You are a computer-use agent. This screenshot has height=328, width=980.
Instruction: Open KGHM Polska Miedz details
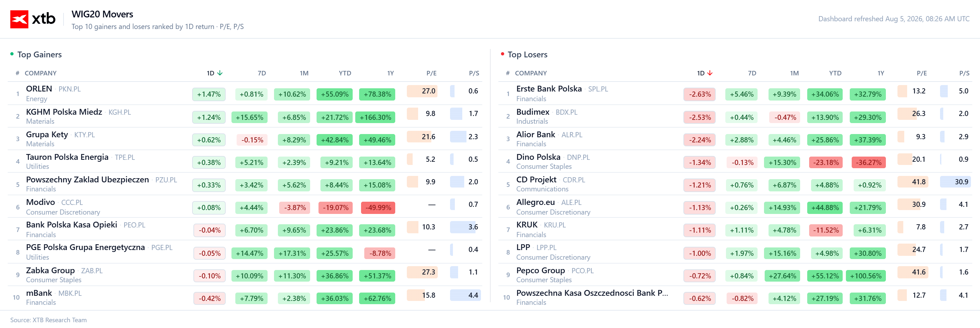[x=64, y=112]
